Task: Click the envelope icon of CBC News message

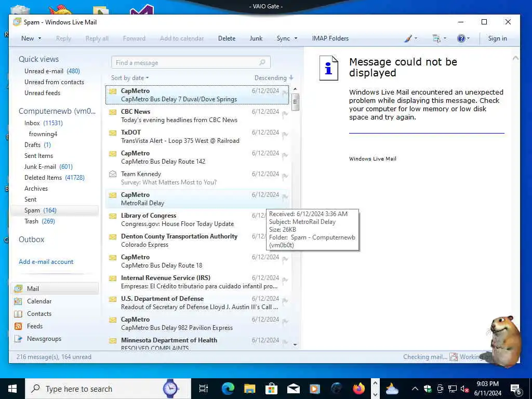Action: click(113, 112)
